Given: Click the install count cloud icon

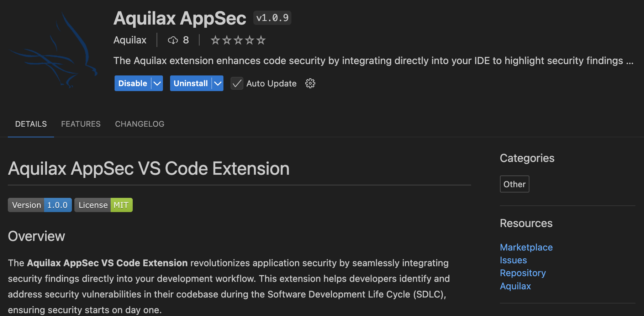Looking at the screenshot, I should 173,40.
